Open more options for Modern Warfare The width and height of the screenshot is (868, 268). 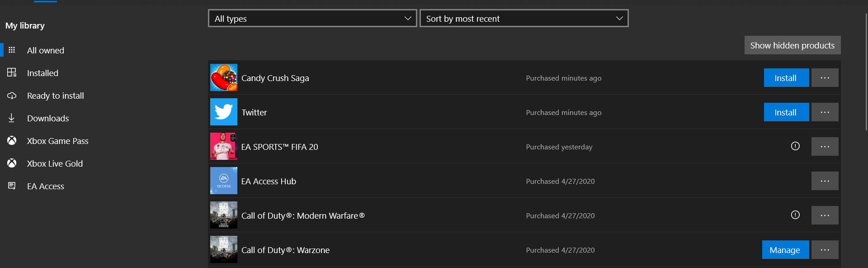coord(825,215)
